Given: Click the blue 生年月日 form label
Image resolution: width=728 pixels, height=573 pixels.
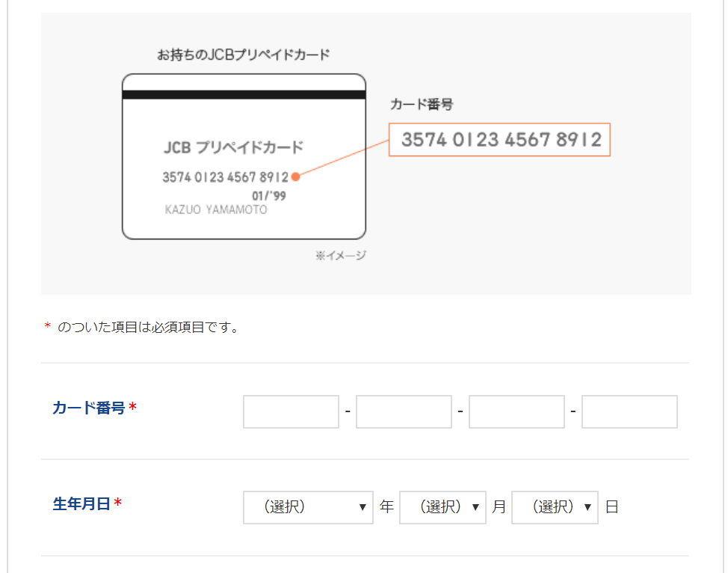Looking at the screenshot, I should (81, 503).
